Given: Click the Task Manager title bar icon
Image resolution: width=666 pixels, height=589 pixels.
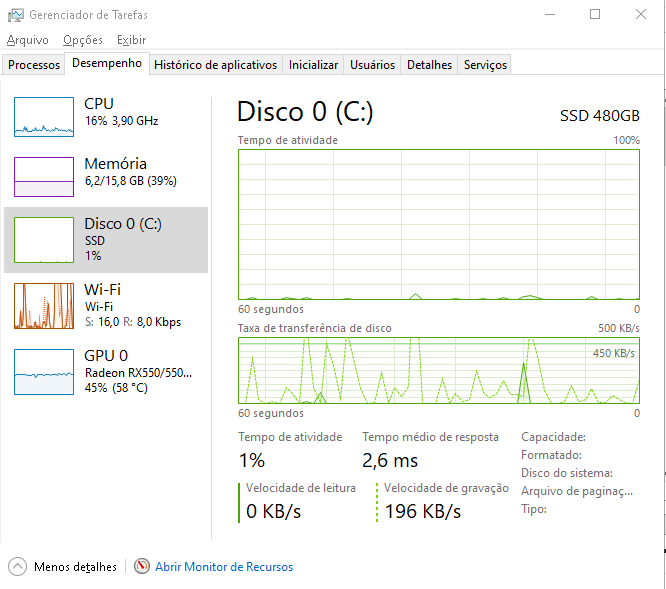Looking at the screenshot, I should [16, 15].
